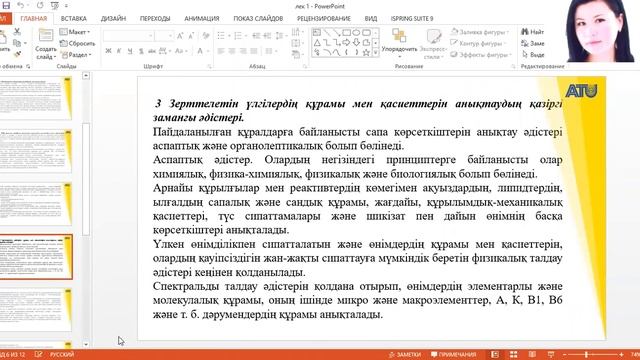Choose the star shape from the gallery
This screenshot has height=360, width=640.
[366, 52]
